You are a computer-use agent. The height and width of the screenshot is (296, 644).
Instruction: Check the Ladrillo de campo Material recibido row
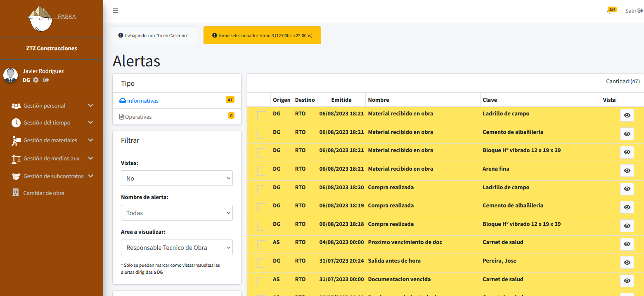tap(262, 116)
